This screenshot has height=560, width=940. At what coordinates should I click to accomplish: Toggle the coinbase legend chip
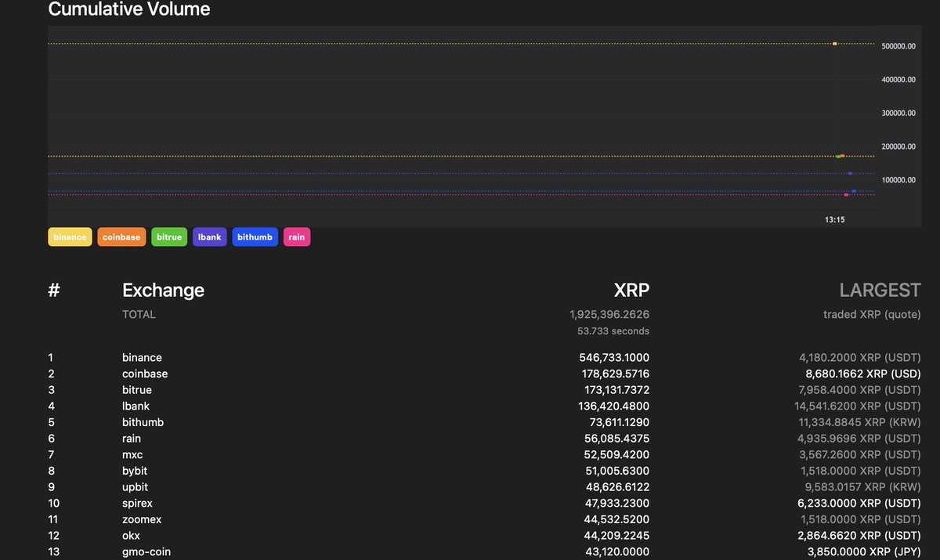click(x=121, y=237)
